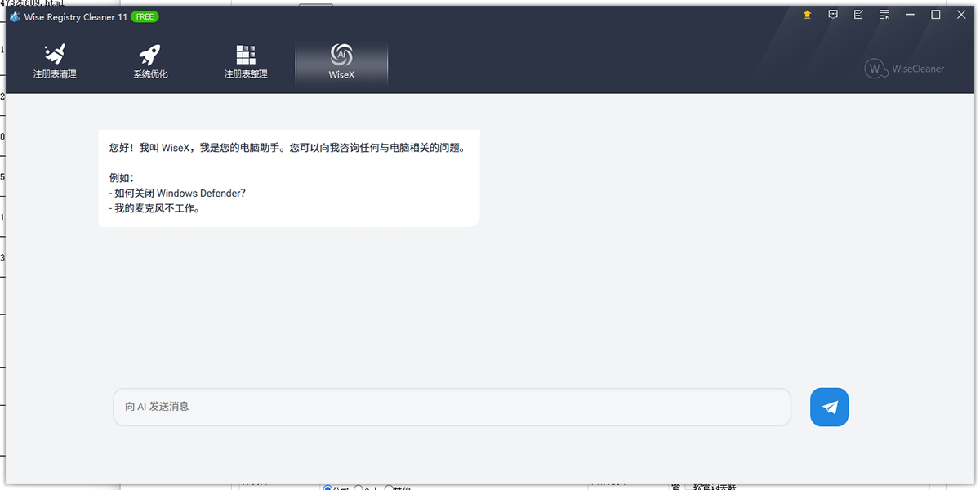Click the notepad edit icon in title bar
Screen dimensions: 980x490
coord(858,15)
